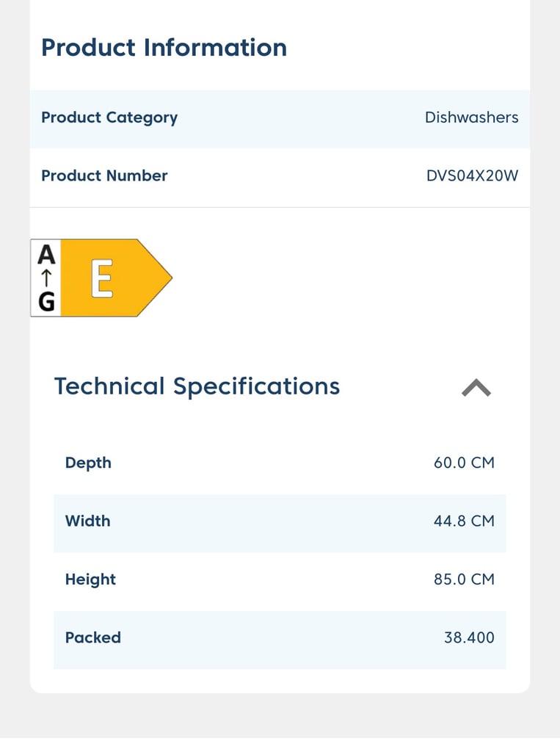Collapse the Technical Specifications section
This screenshot has height=752, width=560.
click(x=476, y=388)
